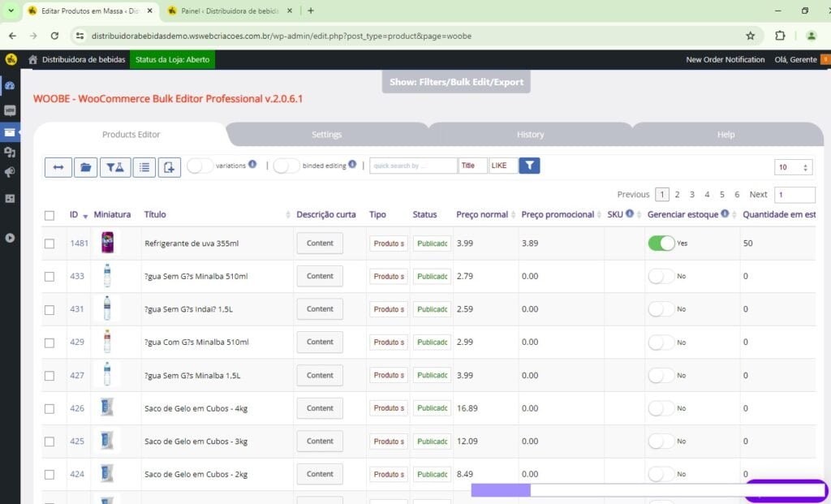Open the LIKE search condition dropdown
This screenshot has width=831, height=504.
(502, 166)
